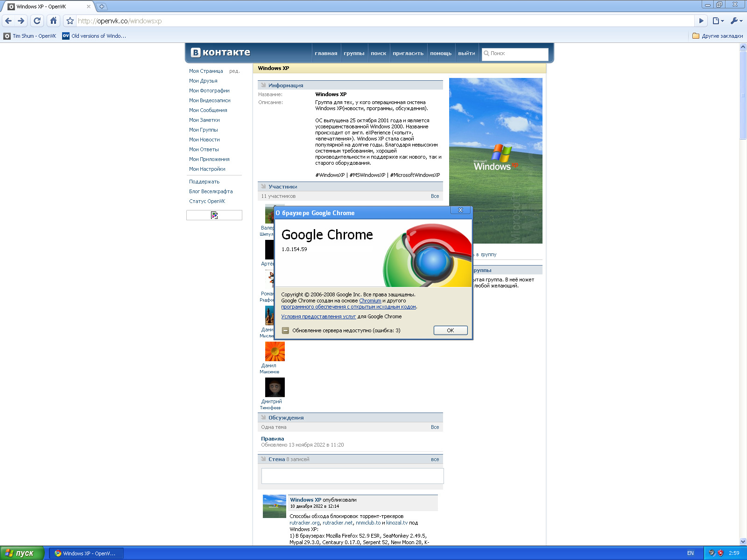Open the wall post's Windows XP avatar
This screenshot has width=747, height=560.
pos(275,506)
